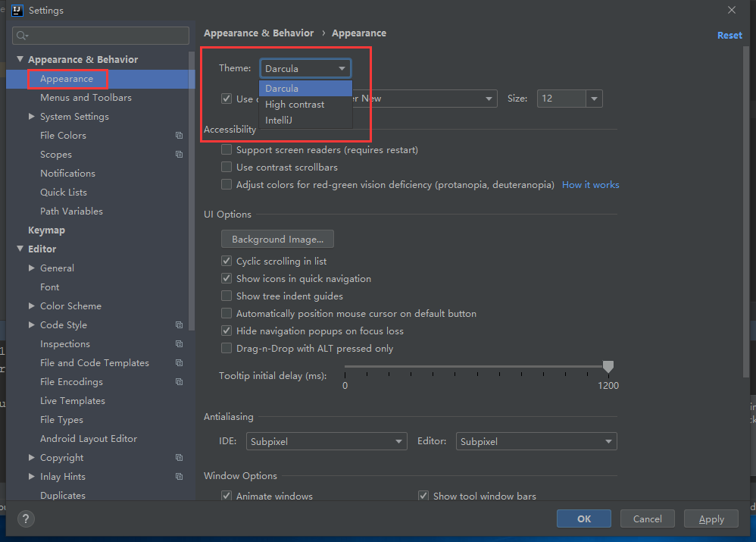Screen dimensions: 756x542
Task: Click the Cancel button
Action: click(x=647, y=519)
